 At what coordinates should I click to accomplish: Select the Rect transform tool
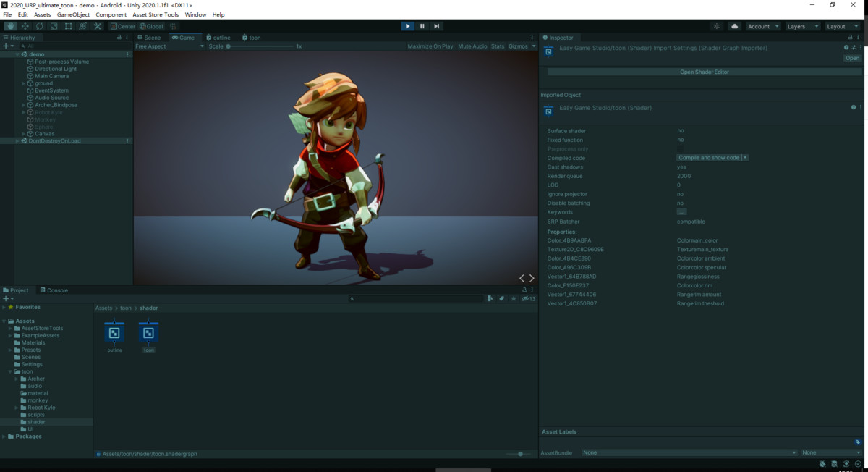tap(68, 26)
